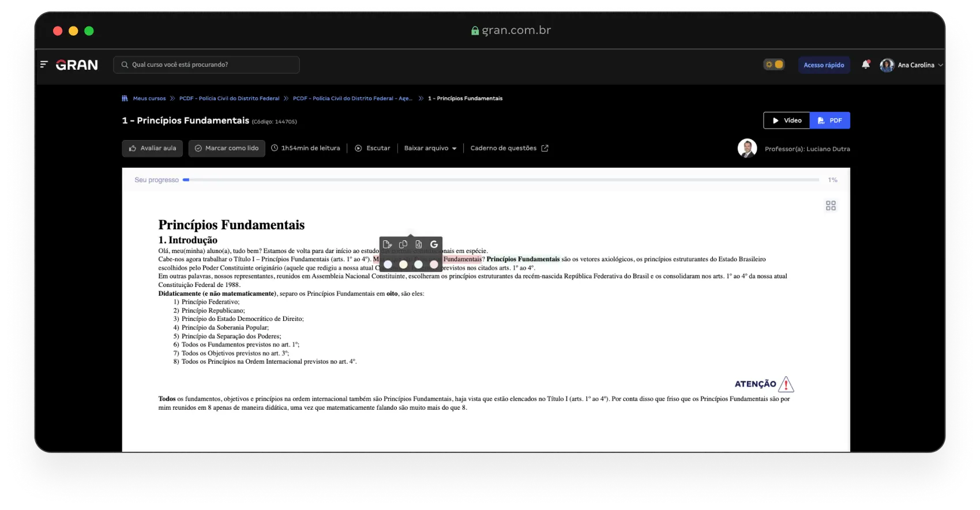Click the add note icon in selection popup
Screen dimensions: 980x510
point(388,244)
